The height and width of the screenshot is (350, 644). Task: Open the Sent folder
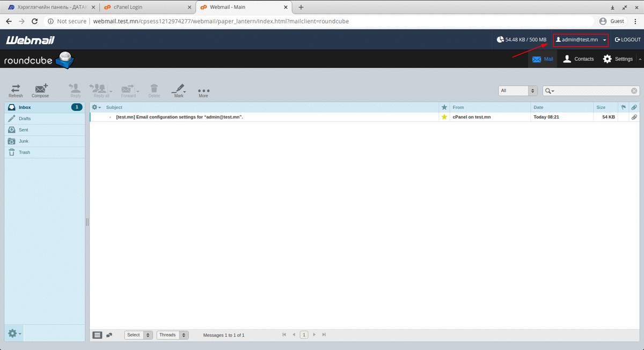point(45,130)
